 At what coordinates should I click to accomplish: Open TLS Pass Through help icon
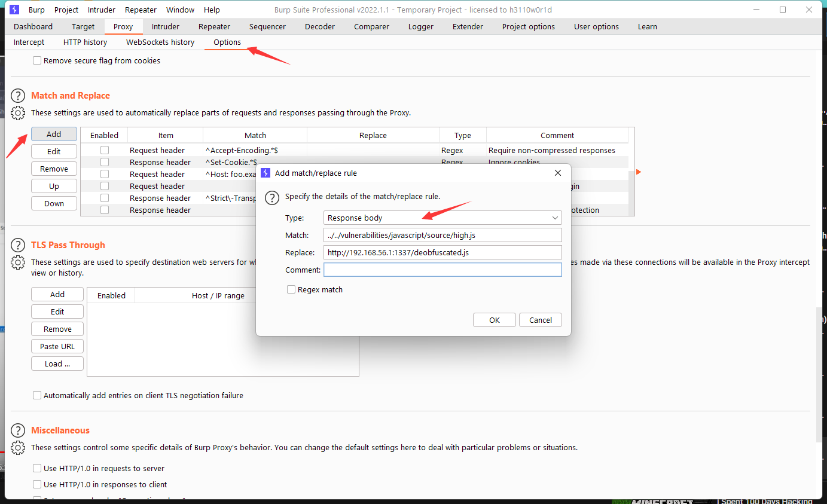pos(18,245)
